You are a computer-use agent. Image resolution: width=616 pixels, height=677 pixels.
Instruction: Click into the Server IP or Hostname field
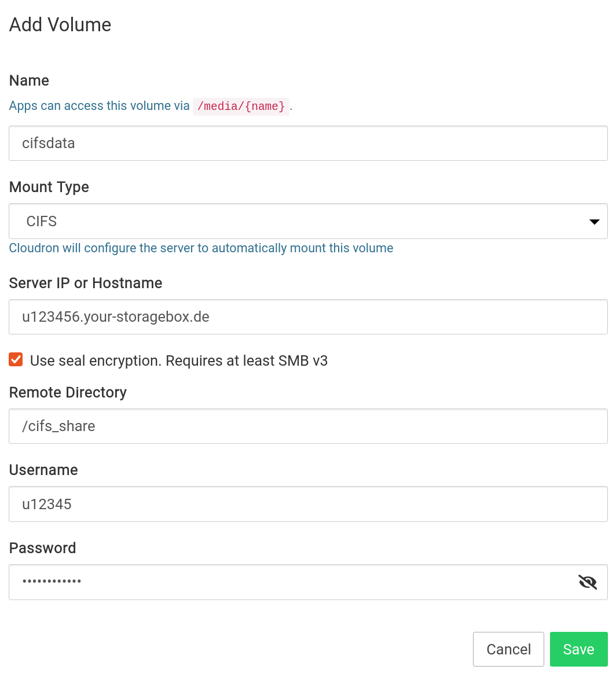tap(308, 317)
